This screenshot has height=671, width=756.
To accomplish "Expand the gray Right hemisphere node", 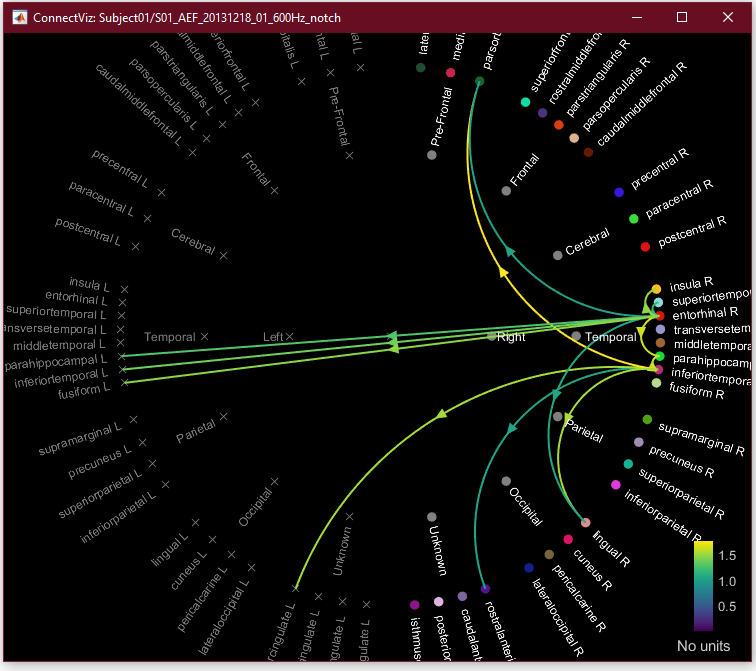I will click(491, 337).
